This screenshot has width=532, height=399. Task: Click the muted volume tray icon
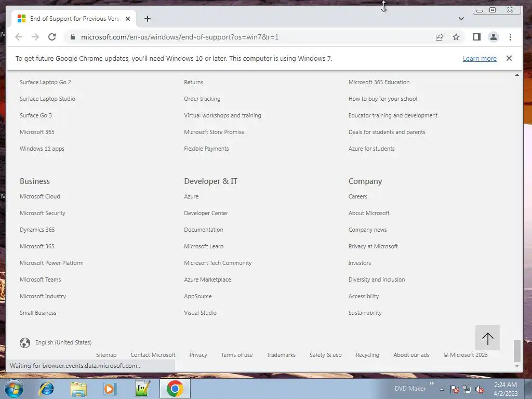(480, 389)
